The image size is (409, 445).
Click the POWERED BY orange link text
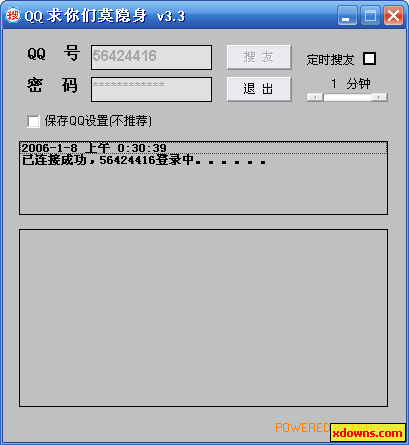coord(302,428)
